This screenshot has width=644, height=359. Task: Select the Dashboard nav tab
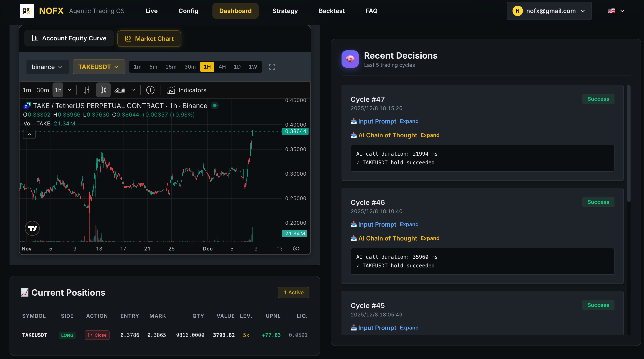click(235, 11)
